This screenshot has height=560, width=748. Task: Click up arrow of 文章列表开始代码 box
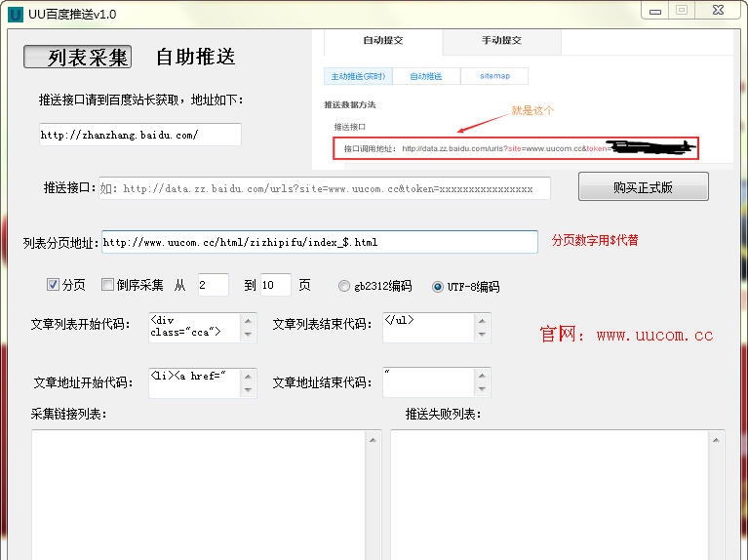tap(248, 321)
